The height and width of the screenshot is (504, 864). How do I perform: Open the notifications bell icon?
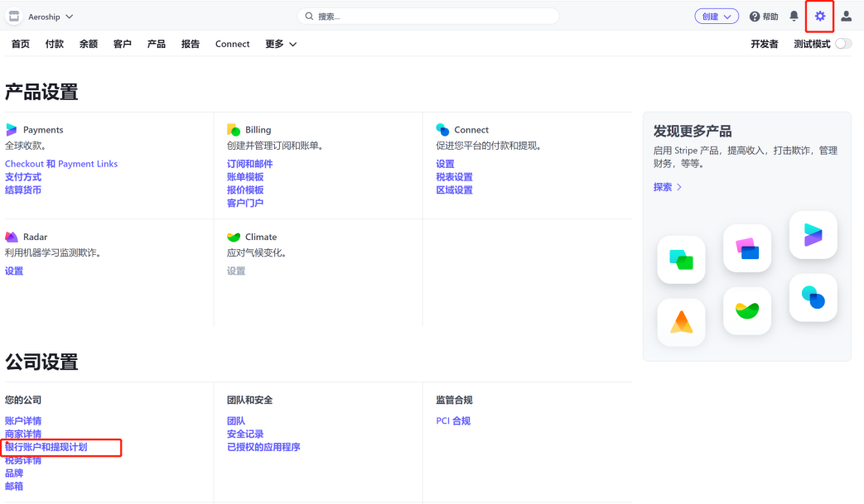pyautogui.click(x=793, y=16)
